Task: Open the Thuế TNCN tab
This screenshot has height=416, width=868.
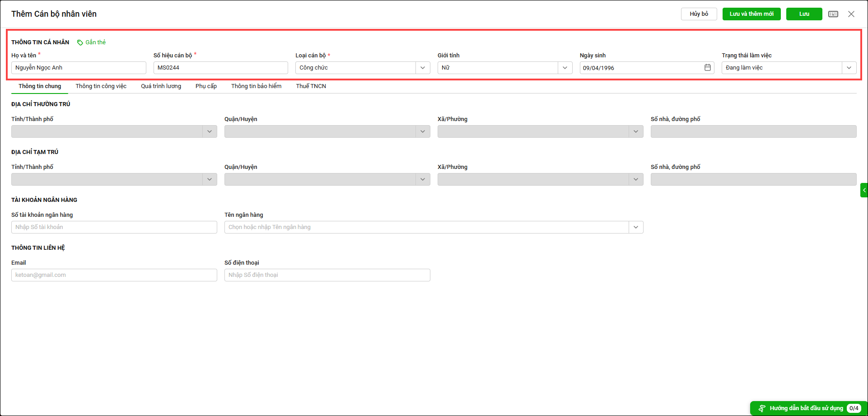Action: click(311, 86)
